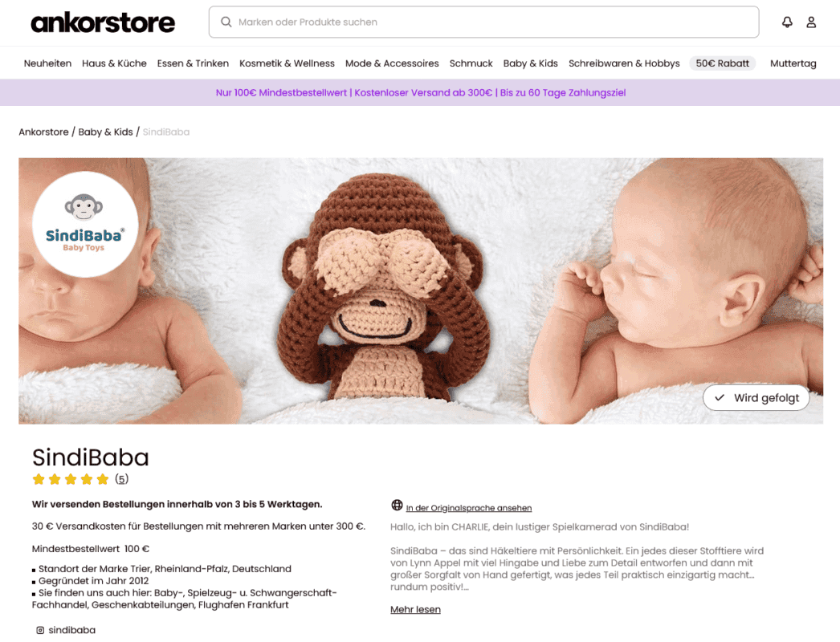Screen dimensions: 840x642
Task: Open the Baby & Kids menu
Action: tap(530, 63)
